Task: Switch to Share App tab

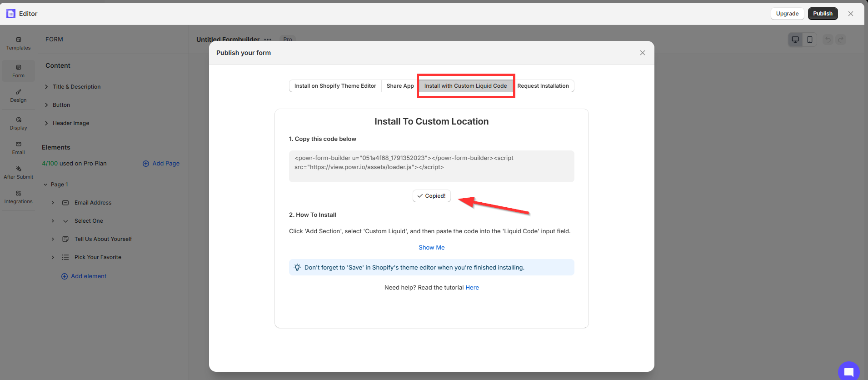Action: (x=400, y=86)
